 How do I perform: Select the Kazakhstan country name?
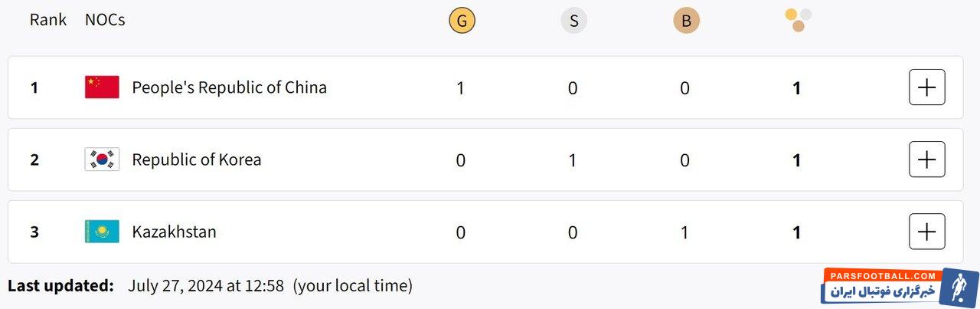(174, 232)
